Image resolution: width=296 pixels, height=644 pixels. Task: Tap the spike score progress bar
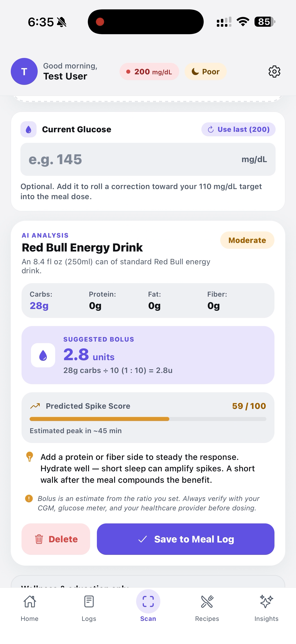tap(148, 419)
